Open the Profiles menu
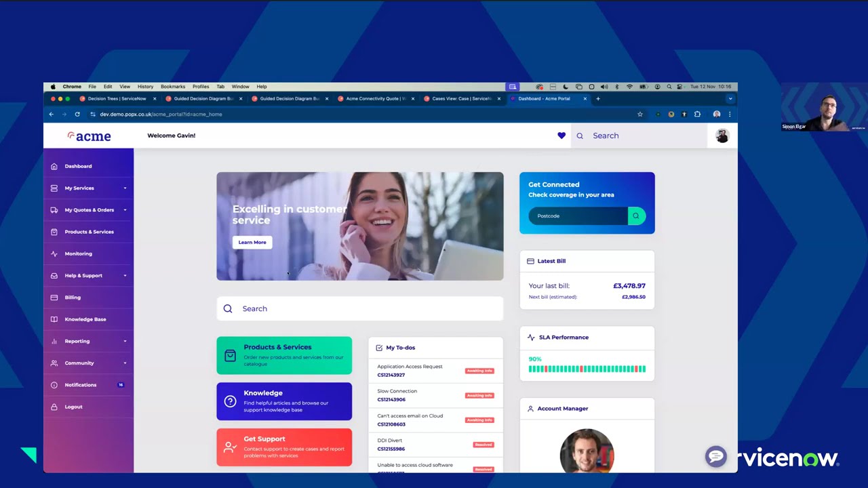868x488 pixels. click(201, 87)
